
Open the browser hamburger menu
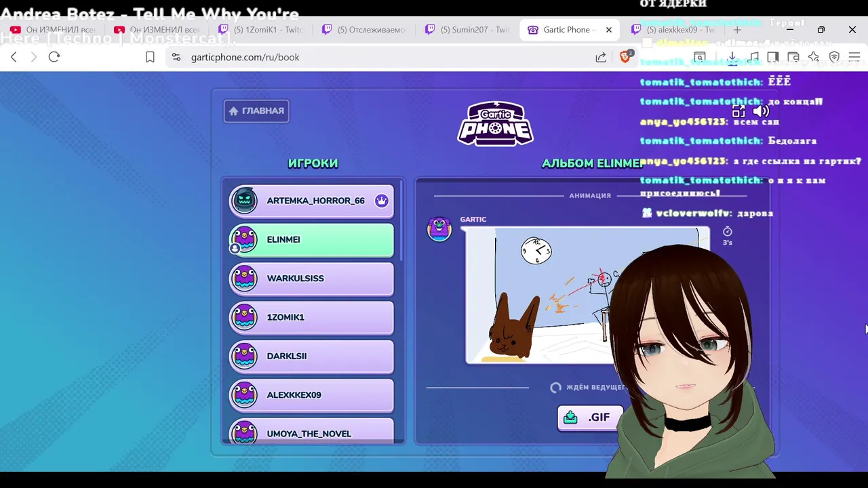point(854,57)
